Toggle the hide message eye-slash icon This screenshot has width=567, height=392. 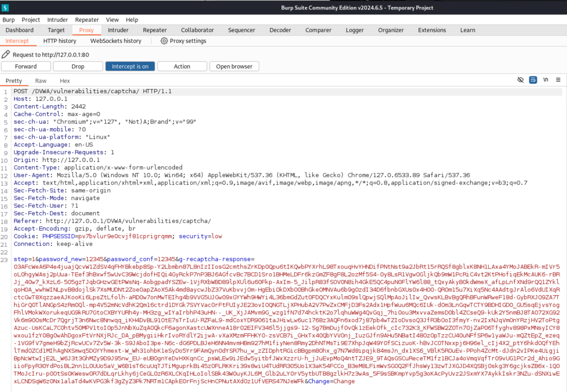(x=520, y=79)
